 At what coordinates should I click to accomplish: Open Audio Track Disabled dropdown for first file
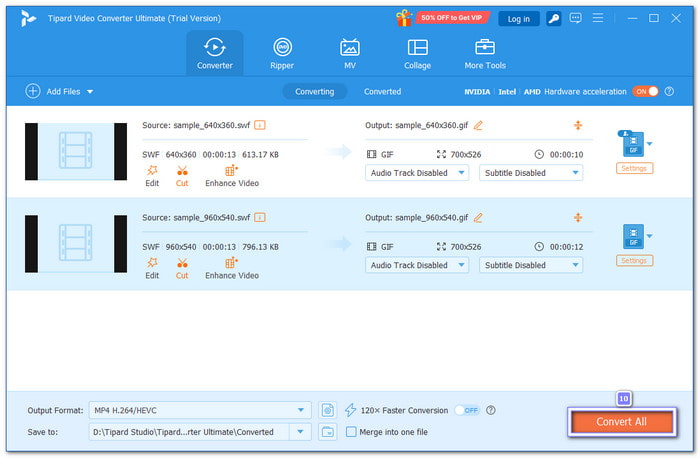[x=417, y=172]
